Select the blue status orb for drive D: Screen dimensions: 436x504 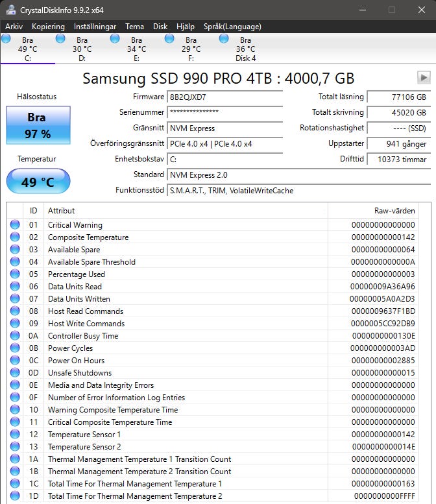tap(60, 38)
